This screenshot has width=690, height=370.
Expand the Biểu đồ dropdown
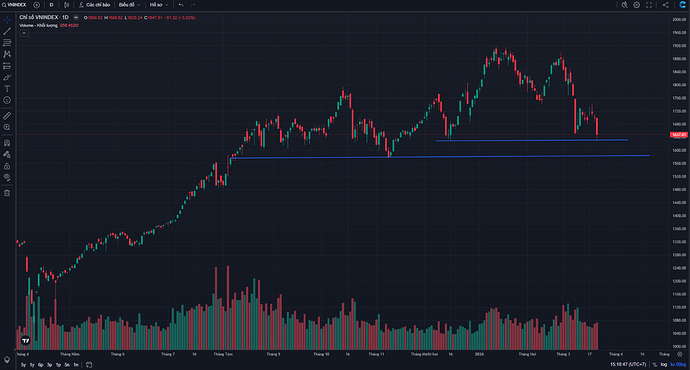(129, 5)
